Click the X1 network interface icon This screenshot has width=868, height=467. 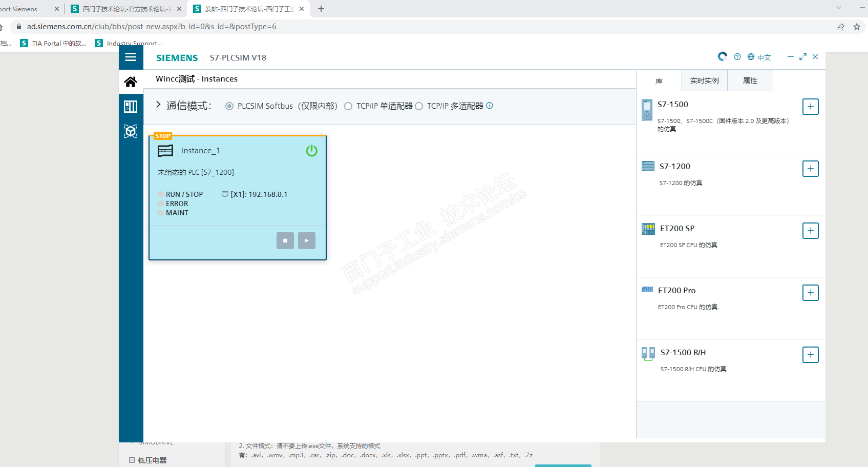coord(225,194)
